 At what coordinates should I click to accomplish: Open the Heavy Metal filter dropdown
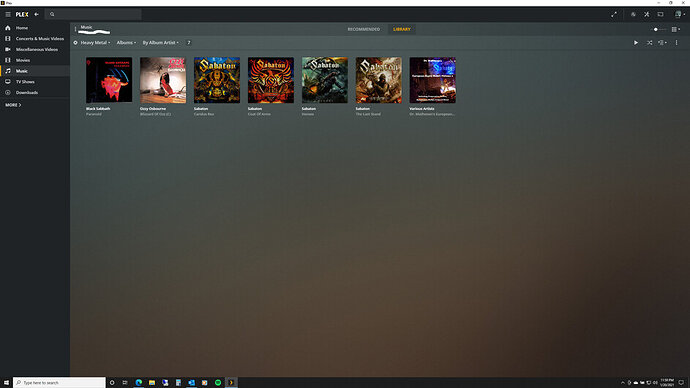[x=95, y=43]
